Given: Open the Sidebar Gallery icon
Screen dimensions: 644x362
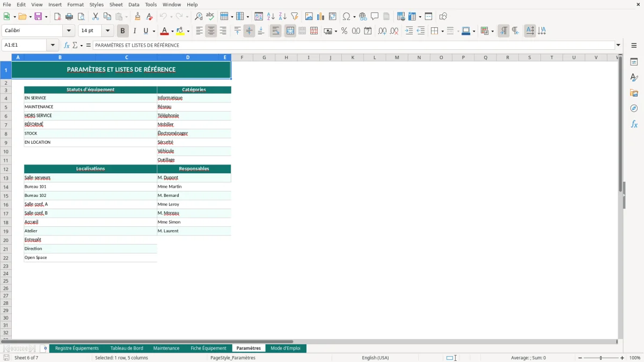Looking at the screenshot, I should [x=634, y=93].
